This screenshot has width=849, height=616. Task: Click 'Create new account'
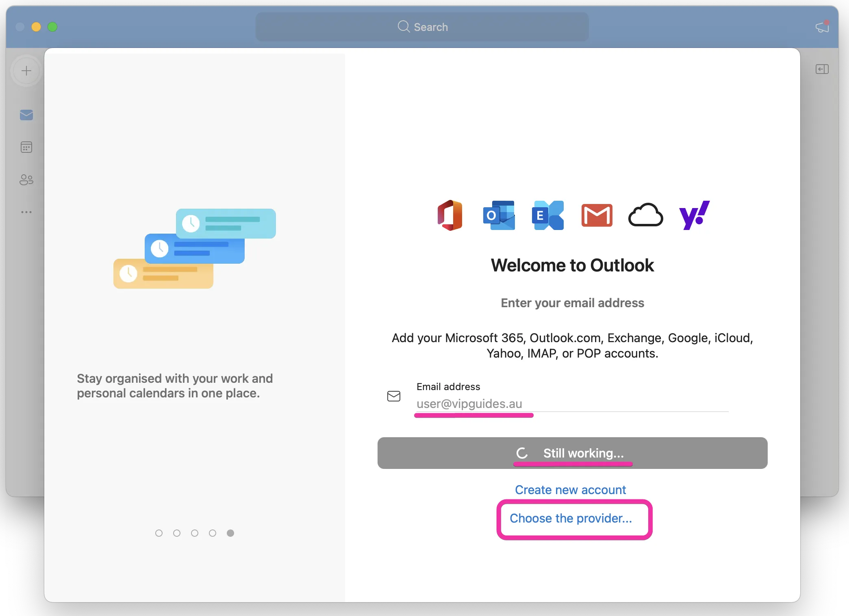coord(570,490)
